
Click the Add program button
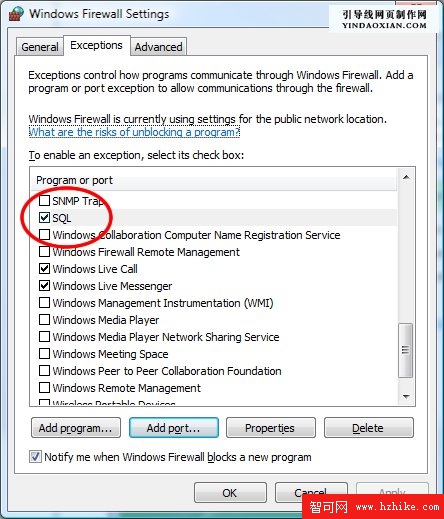(x=76, y=428)
